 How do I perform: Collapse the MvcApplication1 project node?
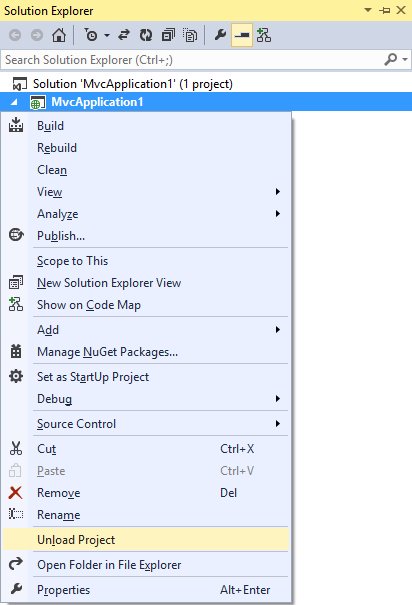pos(14,102)
